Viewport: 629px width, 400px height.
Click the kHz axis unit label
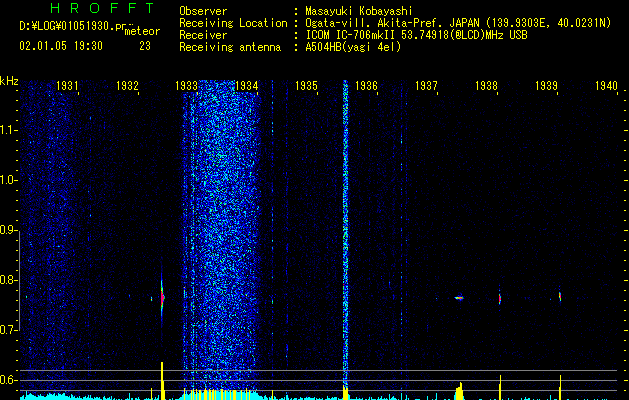pyautogui.click(x=9, y=81)
